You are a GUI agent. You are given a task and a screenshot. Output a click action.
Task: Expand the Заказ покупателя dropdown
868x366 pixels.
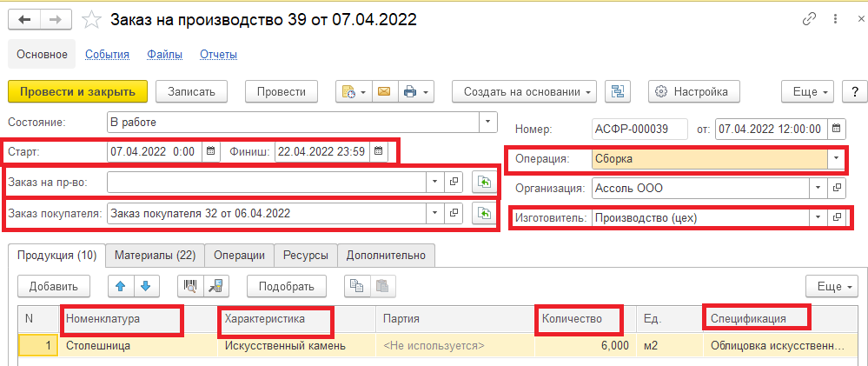434,213
